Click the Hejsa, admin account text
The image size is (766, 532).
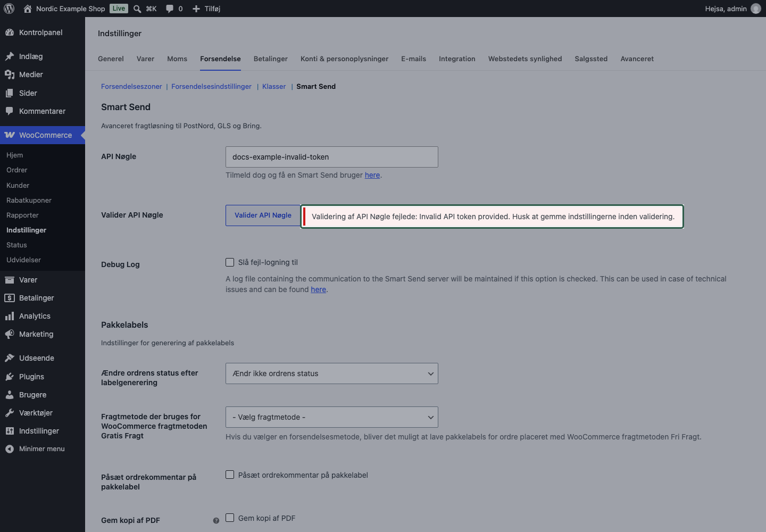tap(726, 9)
